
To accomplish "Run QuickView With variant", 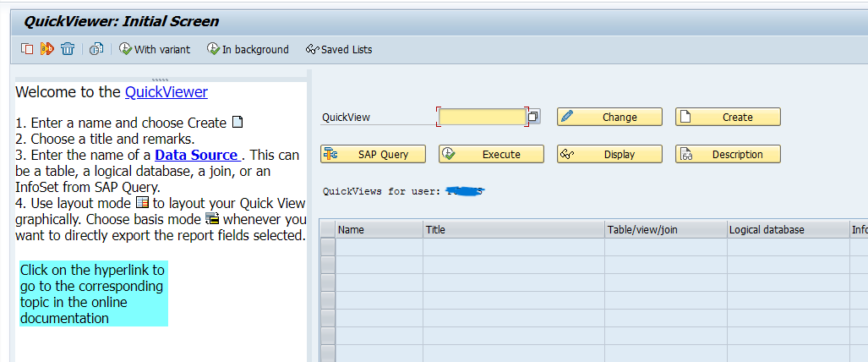I will [x=155, y=49].
